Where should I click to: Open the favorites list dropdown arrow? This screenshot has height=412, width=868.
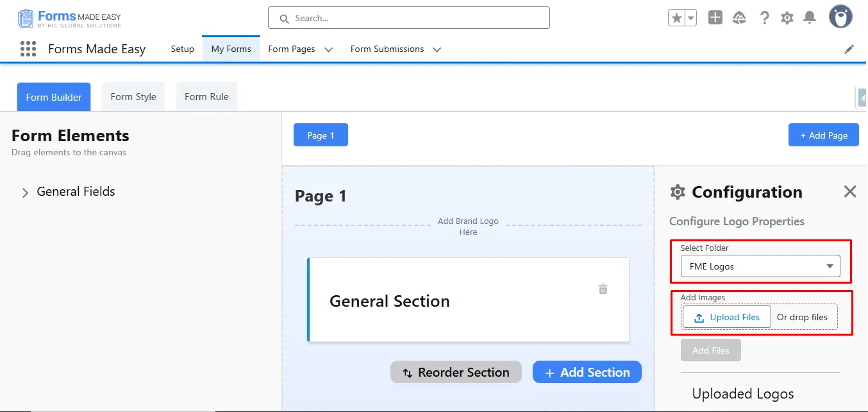[x=691, y=18]
